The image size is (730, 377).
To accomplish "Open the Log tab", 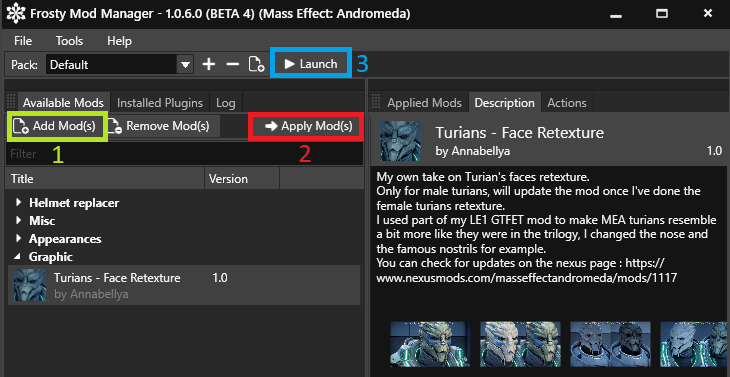I will [x=226, y=103].
